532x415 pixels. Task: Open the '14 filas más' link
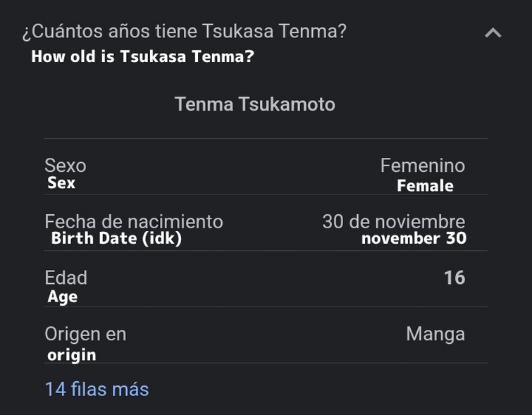tap(97, 389)
